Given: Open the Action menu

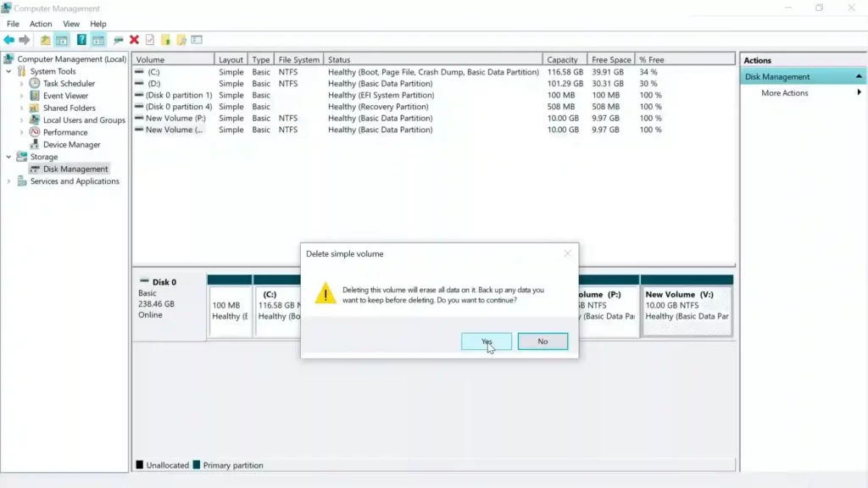Looking at the screenshot, I should pos(41,24).
